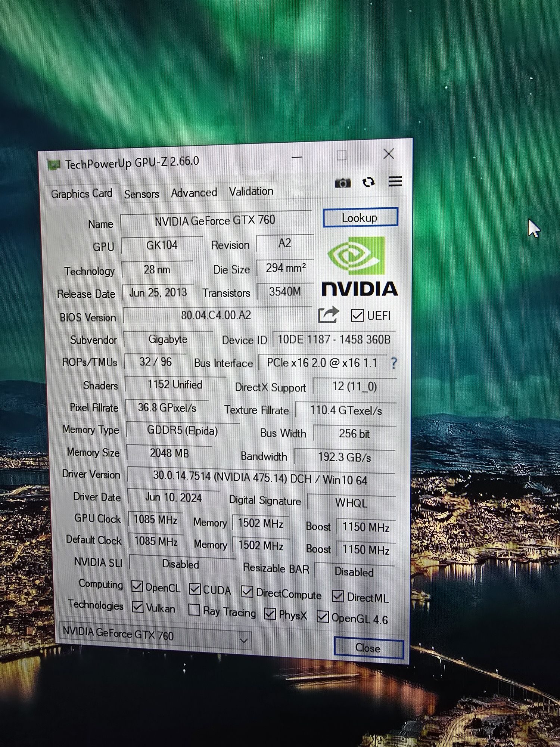Toggle the UEFI checkbox

coord(357,316)
